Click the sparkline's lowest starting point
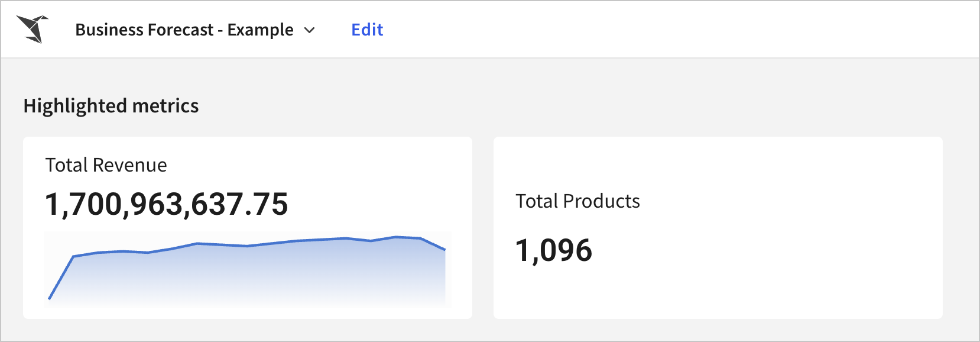The image size is (980, 342). pyautogui.click(x=49, y=298)
